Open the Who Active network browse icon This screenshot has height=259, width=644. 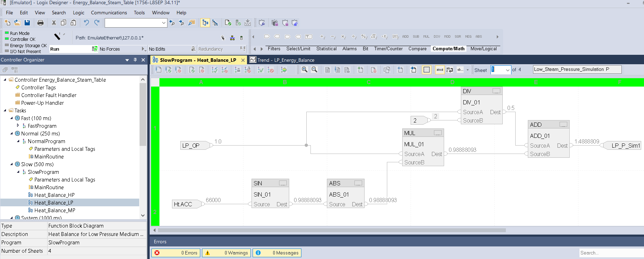pyautogui.click(x=232, y=38)
